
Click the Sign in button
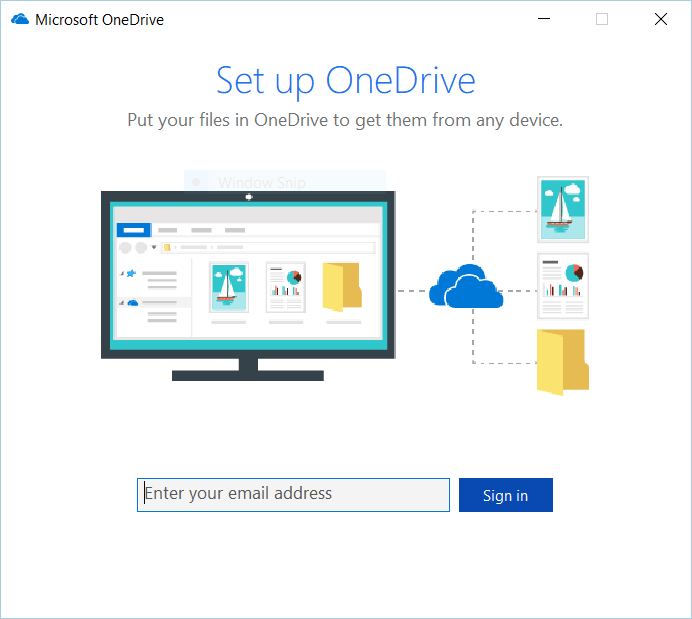pyautogui.click(x=506, y=495)
